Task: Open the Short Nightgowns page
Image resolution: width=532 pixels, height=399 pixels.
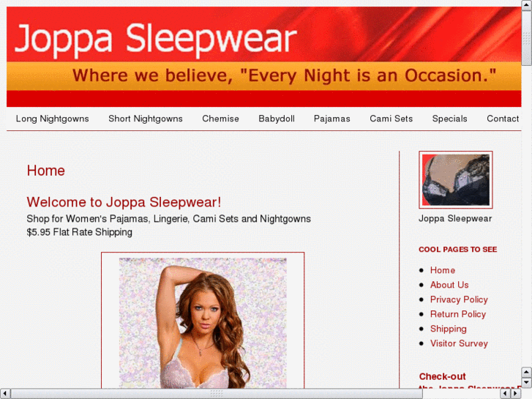Action: click(146, 119)
